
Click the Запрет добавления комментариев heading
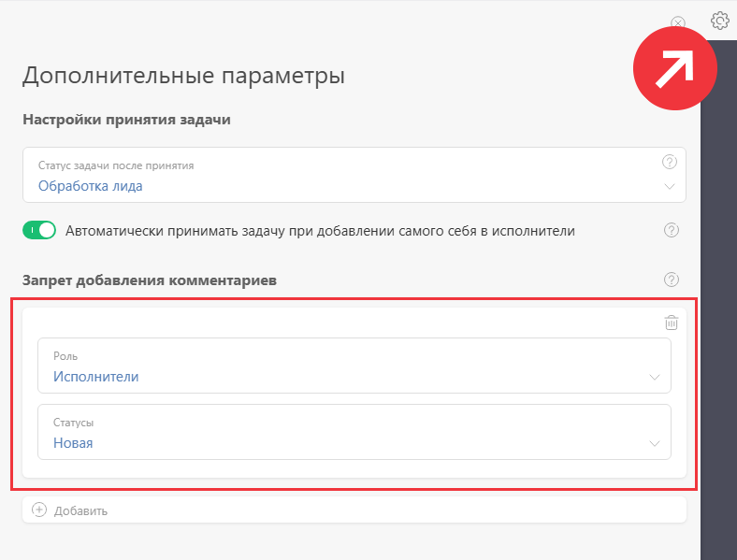coord(150,280)
